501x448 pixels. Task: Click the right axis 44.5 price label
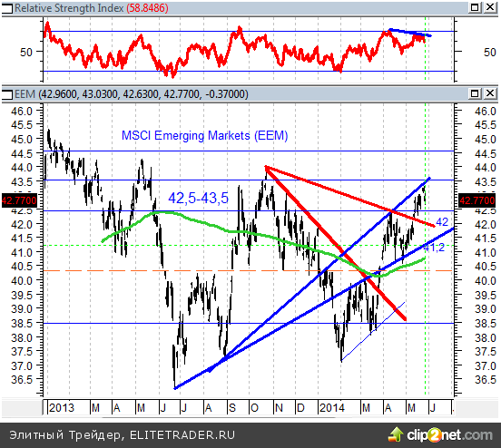tap(485, 153)
